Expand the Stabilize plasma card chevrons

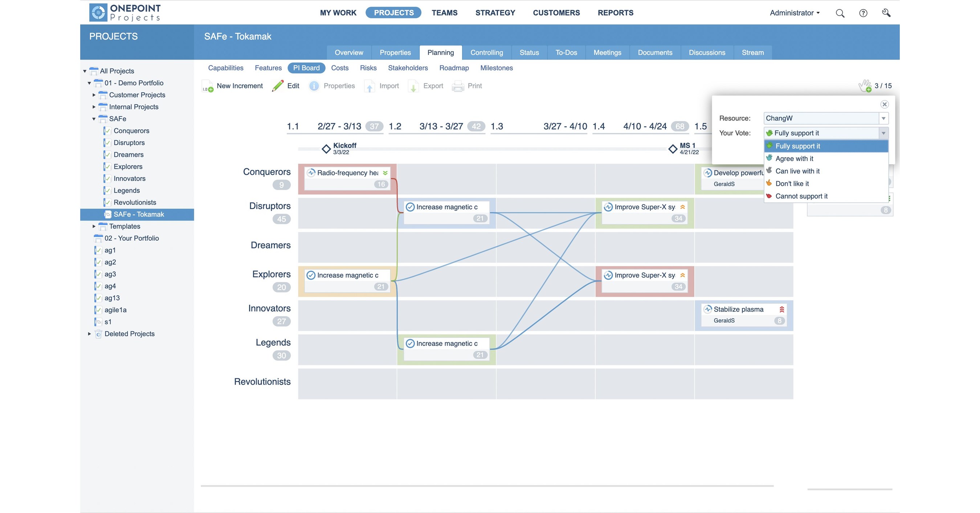(x=781, y=309)
